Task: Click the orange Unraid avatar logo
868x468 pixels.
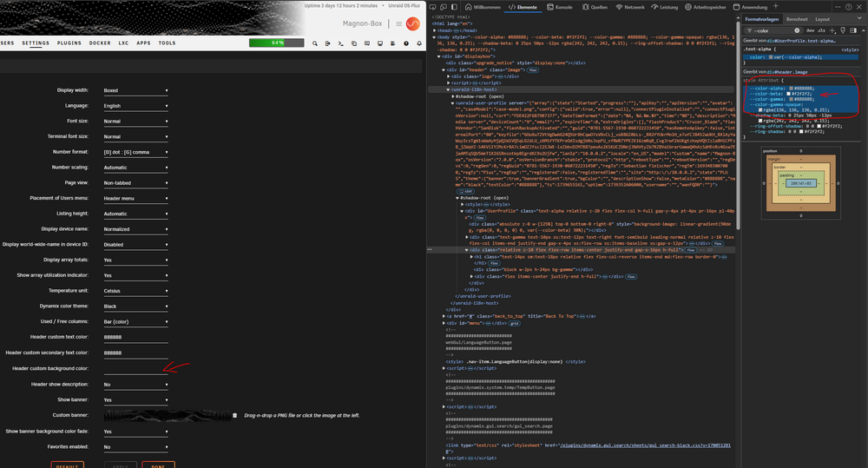Action: 413,23
